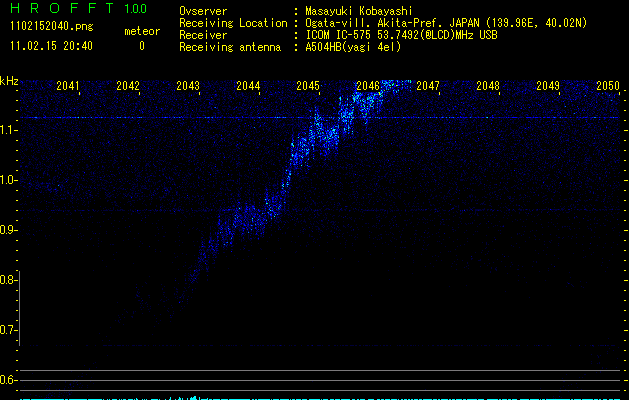Click the 'meteor' count label
The image size is (629, 400).
point(142,31)
